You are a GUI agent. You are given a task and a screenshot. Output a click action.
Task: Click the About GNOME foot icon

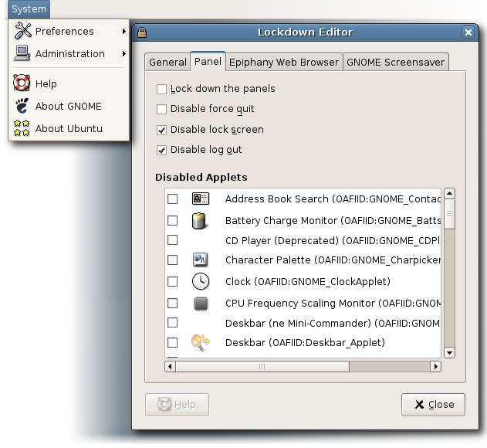(22, 106)
